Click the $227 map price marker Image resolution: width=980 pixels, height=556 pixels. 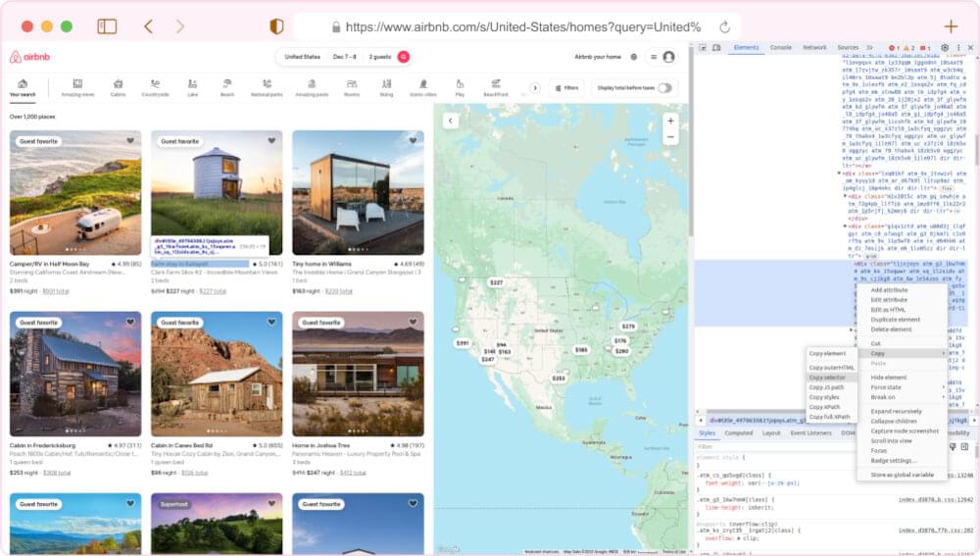pyautogui.click(x=496, y=282)
